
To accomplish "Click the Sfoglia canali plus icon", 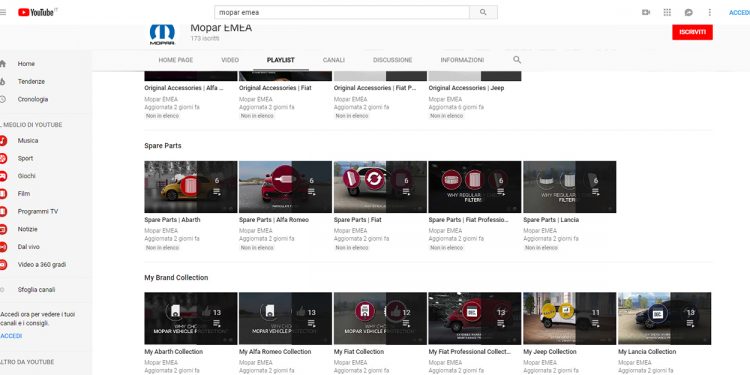I will pyautogui.click(x=2, y=290).
